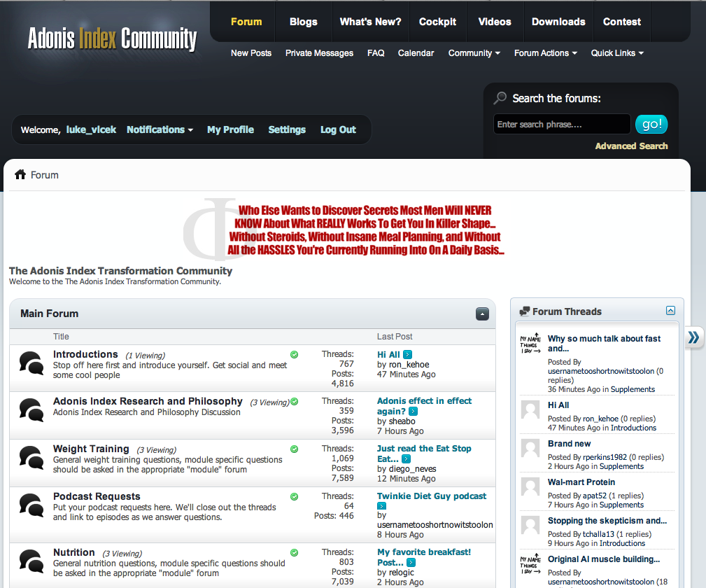Click avatar thumbnail beside Wal-mart Protein thread
The width and height of the screenshot is (706, 588).
pyautogui.click(x=530, y=486)
